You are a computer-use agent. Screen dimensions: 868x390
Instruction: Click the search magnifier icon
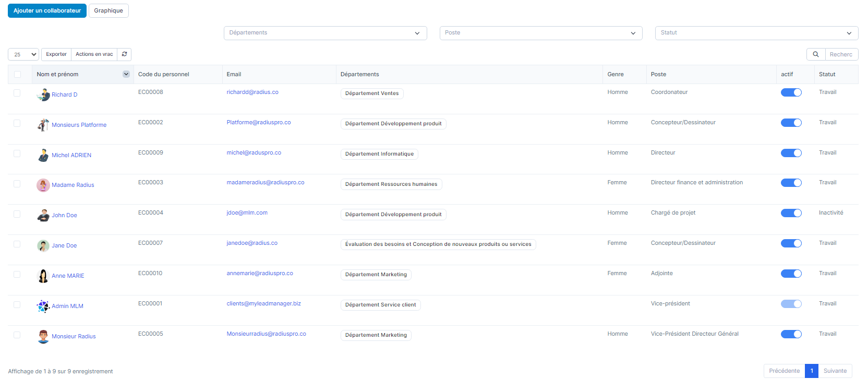816,54
